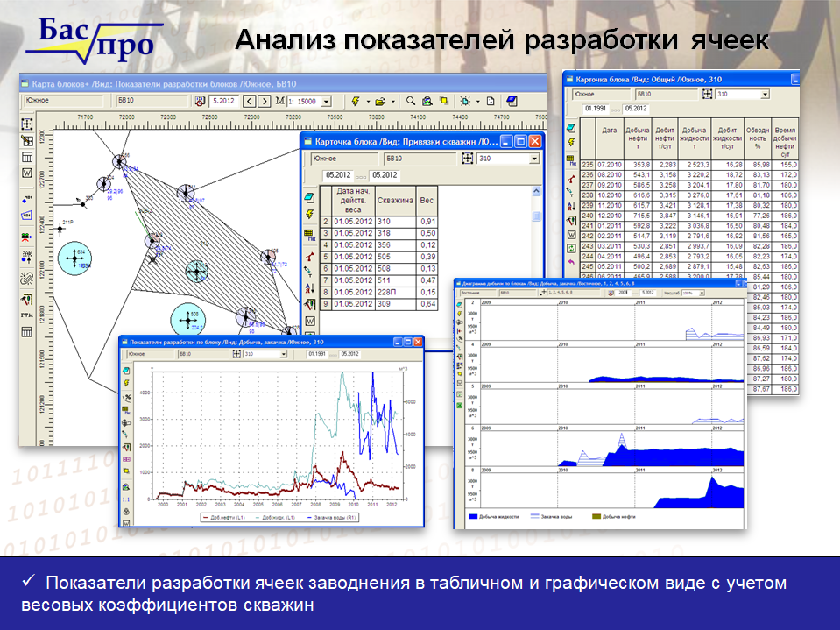
Task: Click the scrollbar up arrow in well bindings card
Action: [536, 191]
